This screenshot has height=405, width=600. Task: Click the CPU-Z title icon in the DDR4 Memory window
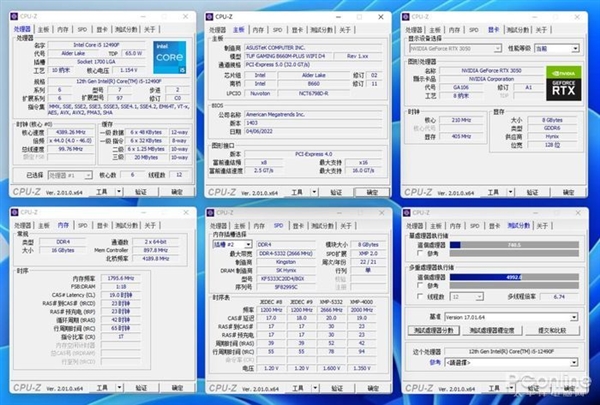point(15,212)
